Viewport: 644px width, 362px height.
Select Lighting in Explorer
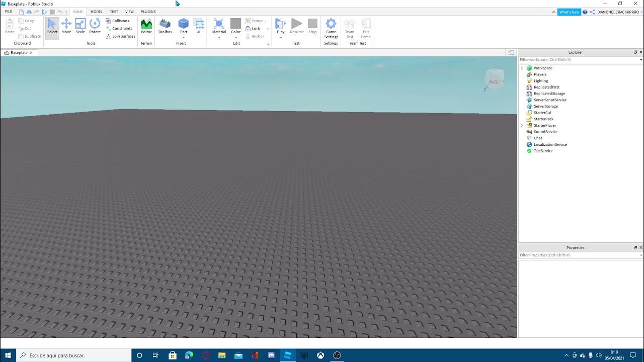click(541, 80)
